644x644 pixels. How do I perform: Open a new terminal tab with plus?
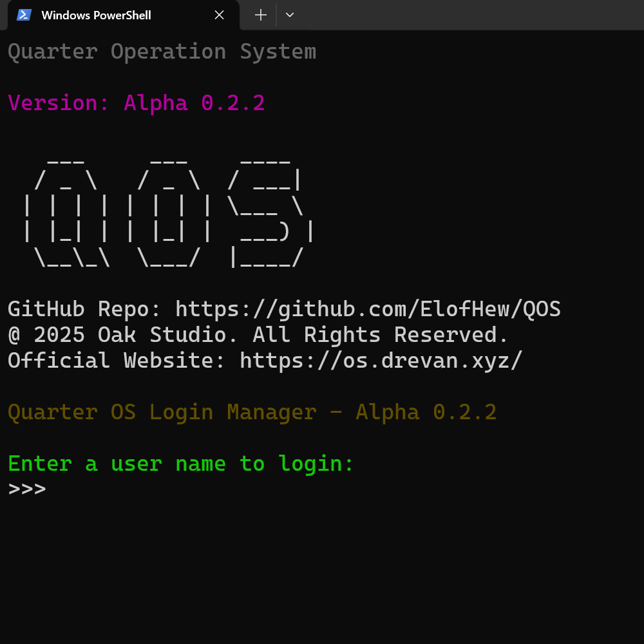tap(260, 15)
